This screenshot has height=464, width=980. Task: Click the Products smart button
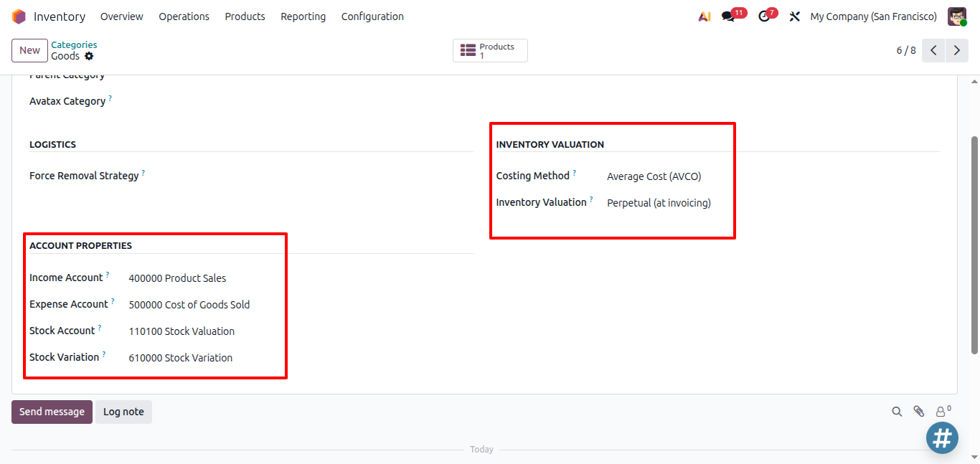tap(490, 51)
